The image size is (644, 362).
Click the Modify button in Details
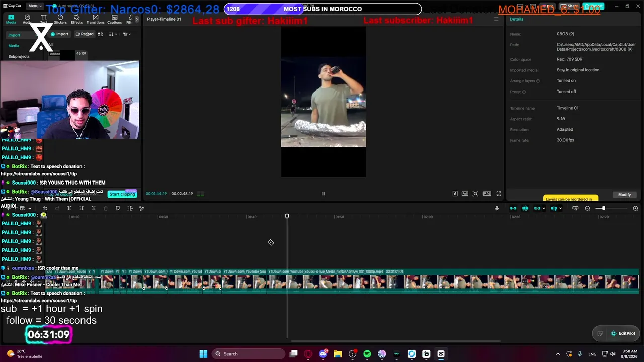624,195
